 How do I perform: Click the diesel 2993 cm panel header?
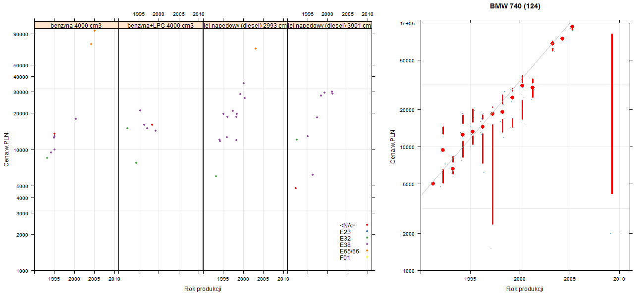pyautogui.click(x=245, y=25)
